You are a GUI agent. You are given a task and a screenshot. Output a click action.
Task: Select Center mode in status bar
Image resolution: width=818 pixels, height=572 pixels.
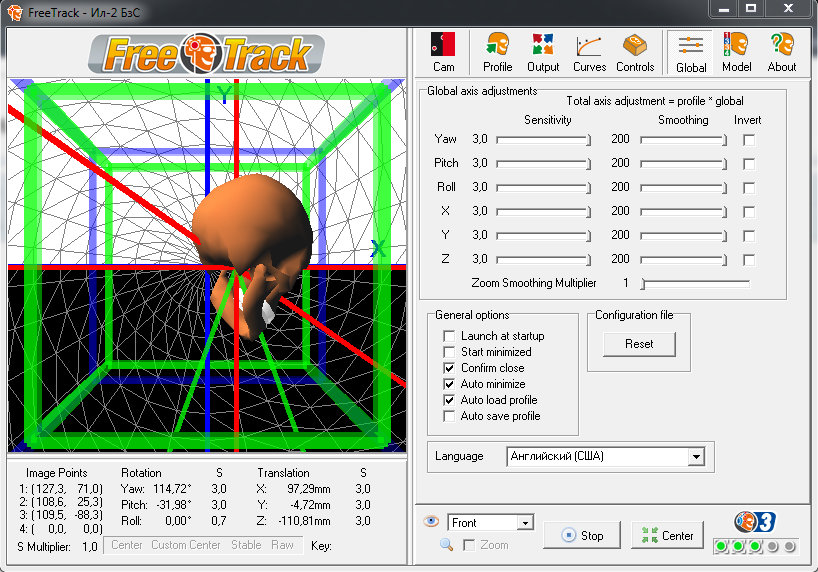[127, 545]
